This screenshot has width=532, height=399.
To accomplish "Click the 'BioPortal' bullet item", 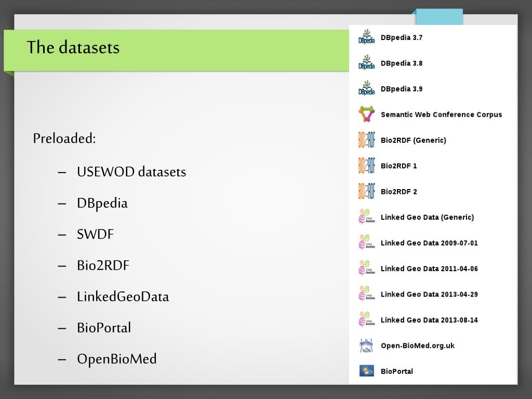I will 104,328.
